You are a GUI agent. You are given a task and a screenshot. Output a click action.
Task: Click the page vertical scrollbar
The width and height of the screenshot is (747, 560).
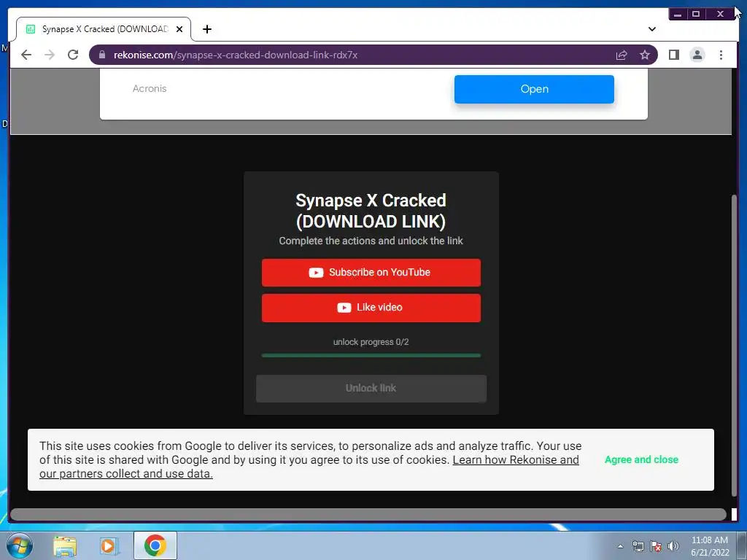pyautogui.click(x=734, y=346)
